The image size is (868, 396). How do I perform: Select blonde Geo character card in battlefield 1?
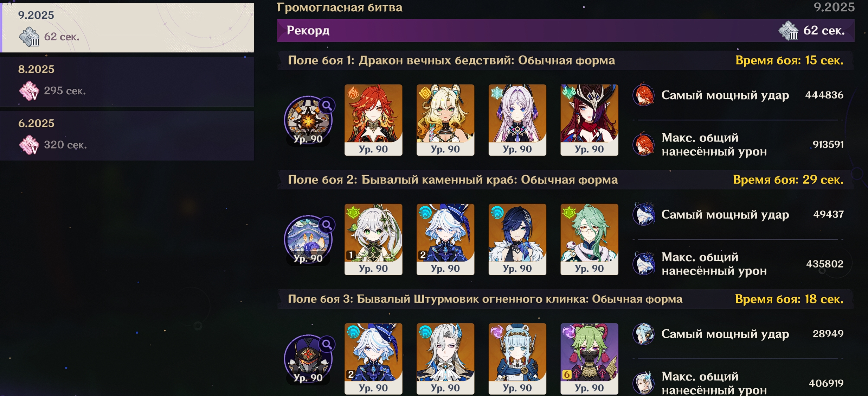[x=445, y=120]
